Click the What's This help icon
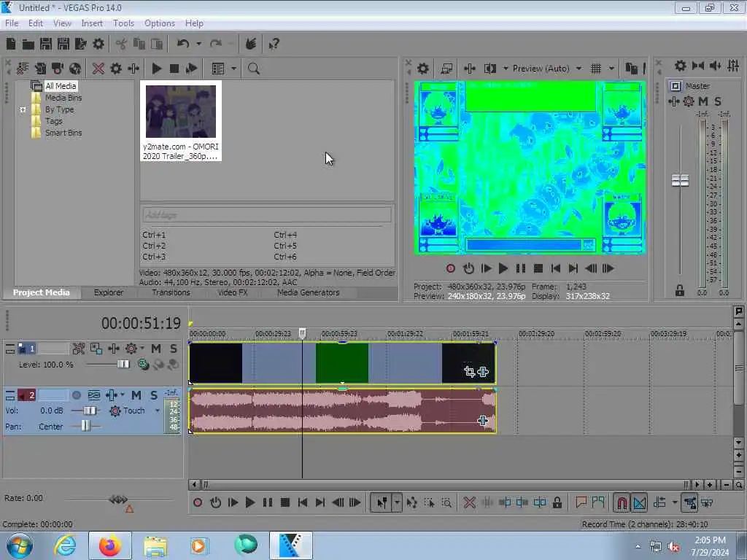 274,44
